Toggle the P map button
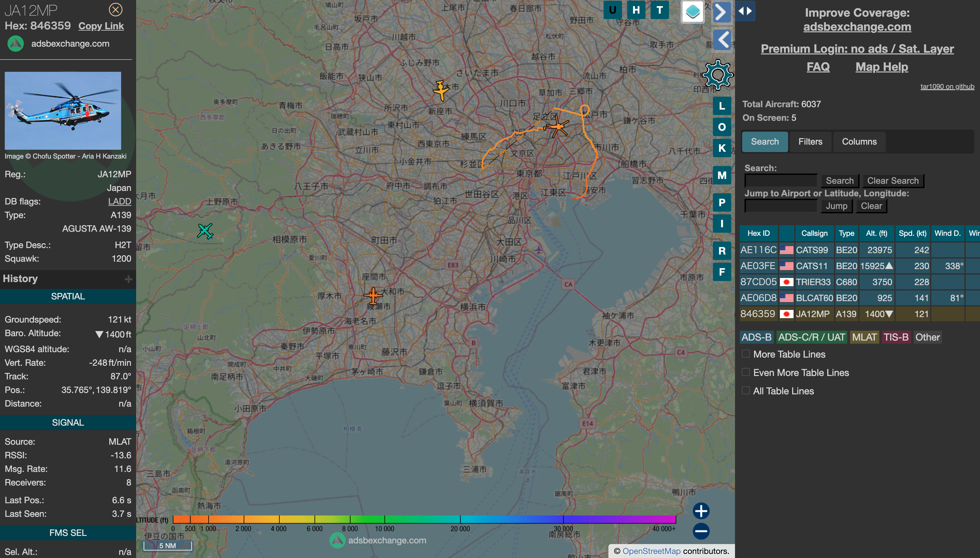 click(x=722, y=202)
